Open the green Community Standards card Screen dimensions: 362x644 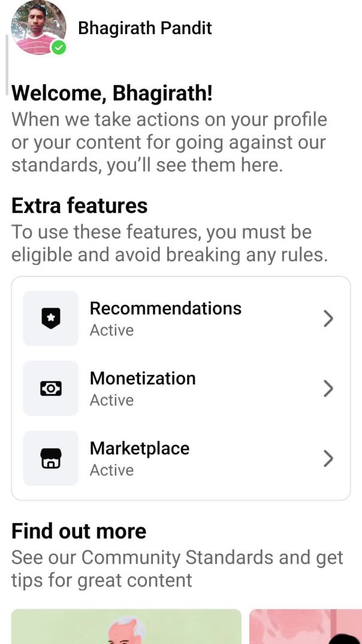point(126,626)
